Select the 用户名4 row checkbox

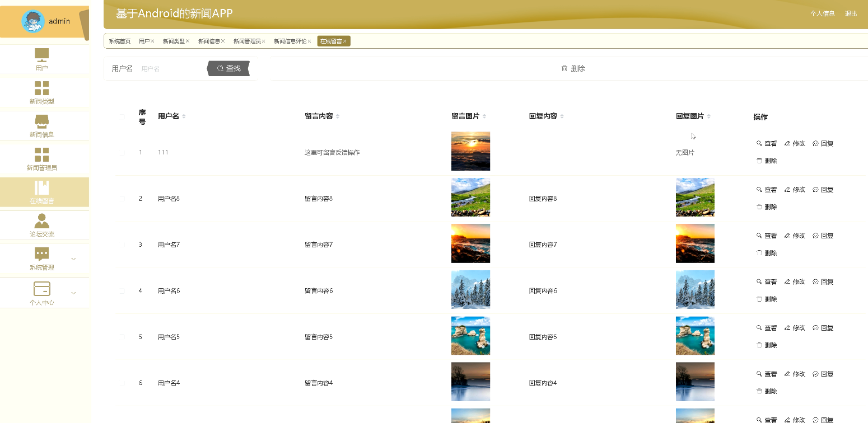(123, 383)
